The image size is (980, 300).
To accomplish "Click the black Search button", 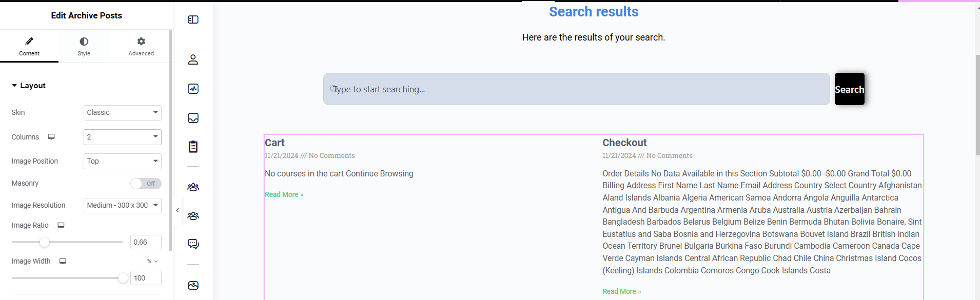I will coord(849,89).
